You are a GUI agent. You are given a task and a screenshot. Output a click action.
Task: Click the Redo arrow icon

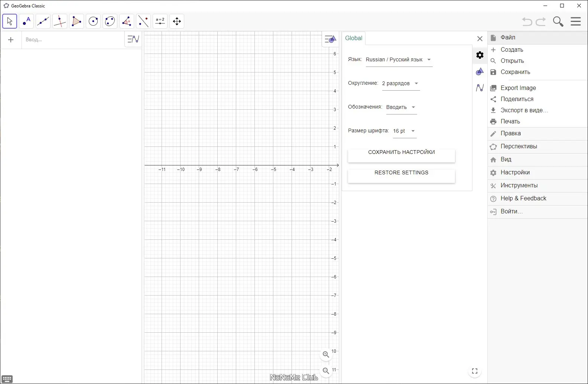(541, 22)
